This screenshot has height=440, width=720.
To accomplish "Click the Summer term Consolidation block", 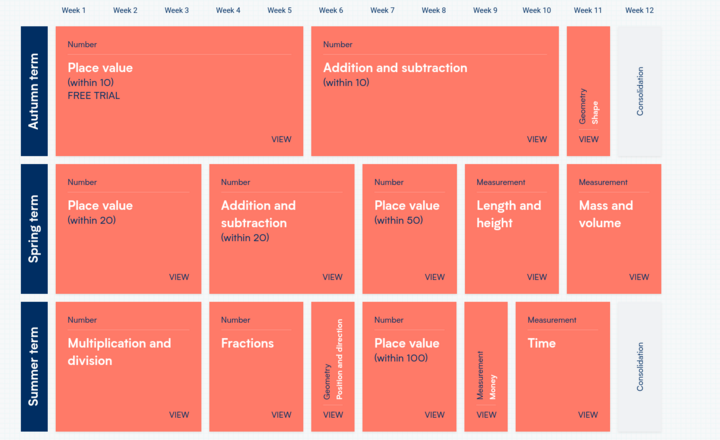I will click(x=640, y=367).
